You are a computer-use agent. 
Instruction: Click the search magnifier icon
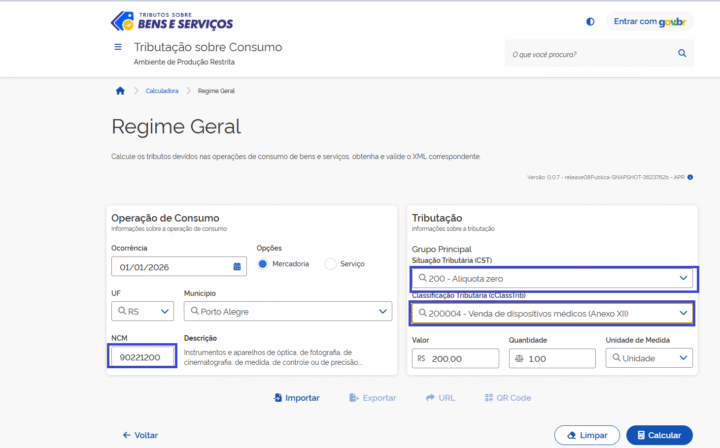pyautogui.click(x=682, y=53)
